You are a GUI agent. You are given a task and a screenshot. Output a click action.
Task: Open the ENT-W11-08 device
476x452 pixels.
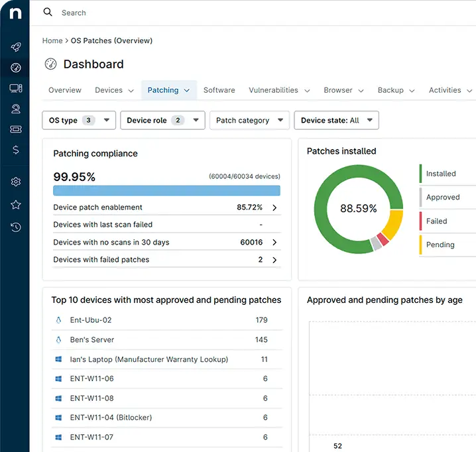click(167, 398)
